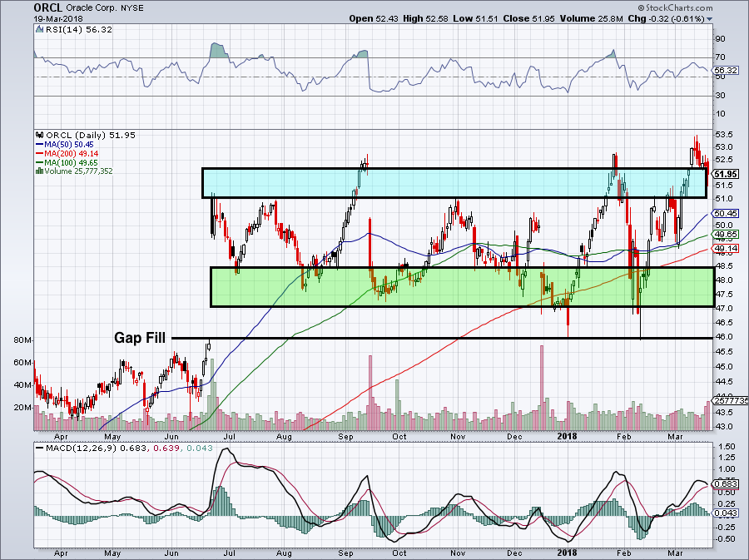Click the line icon before RSI(14) legend
The width and height of the screenshot is (749, 560).
pos(40,30)
